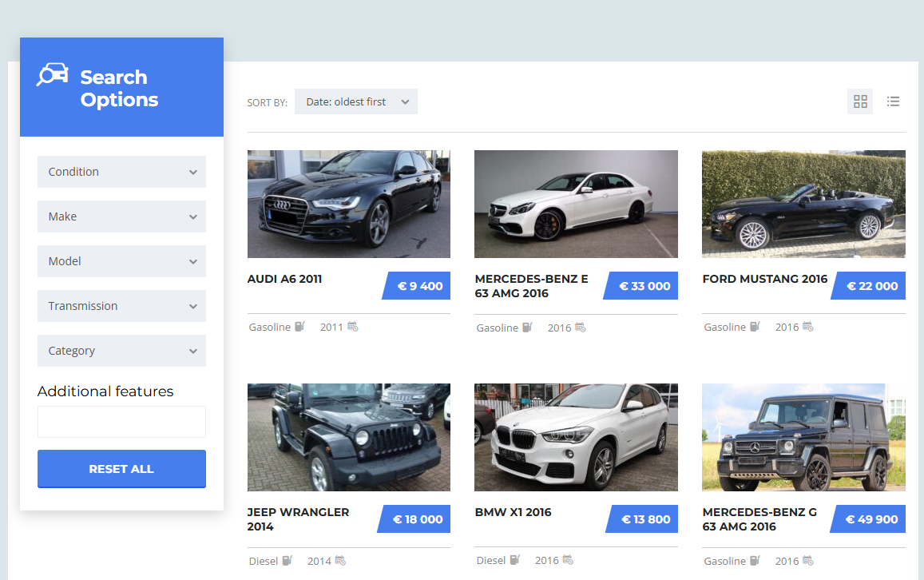Expand the Make dropdown
Image resolution: width=924 pixels, height=580 pixels.
(121, 217)
